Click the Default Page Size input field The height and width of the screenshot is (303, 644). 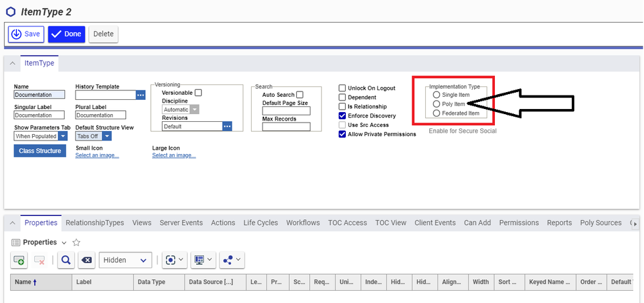coord(286,111)
